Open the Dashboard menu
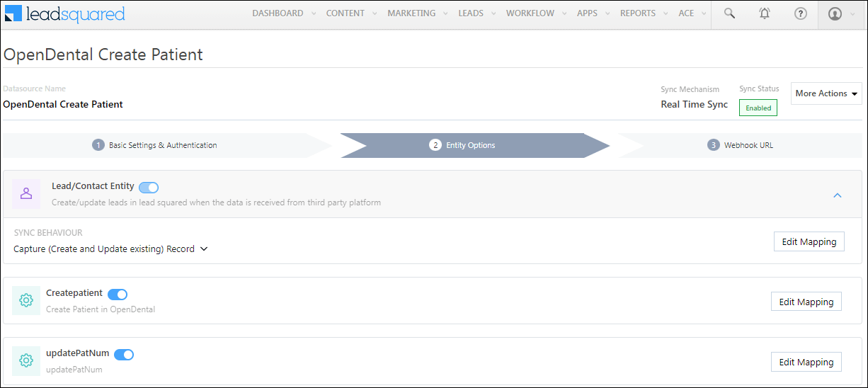The width and height of the screenshot is (868, 388). click(x=282, y=13)
